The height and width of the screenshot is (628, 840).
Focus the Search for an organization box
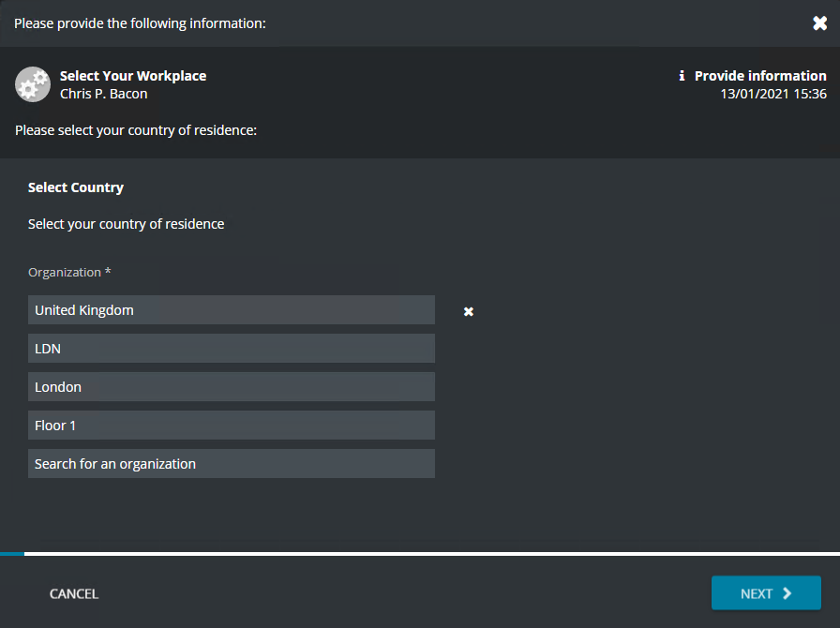231,464
